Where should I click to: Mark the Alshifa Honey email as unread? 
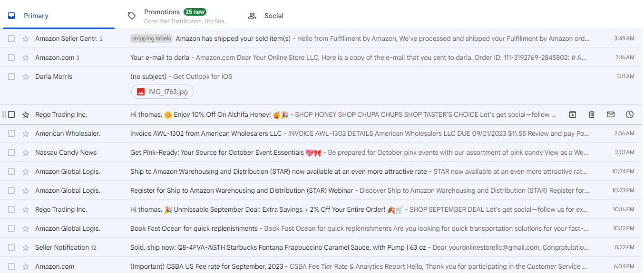tap(611, 114)
